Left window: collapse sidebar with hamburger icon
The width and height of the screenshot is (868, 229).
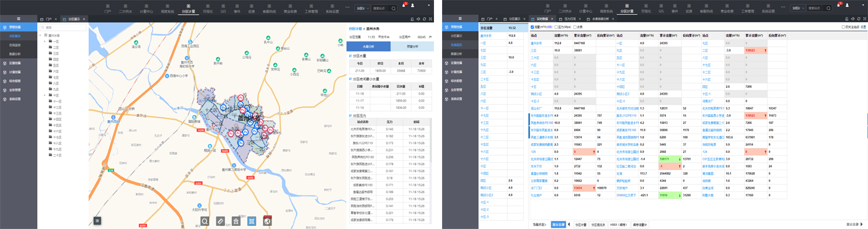pyautogui.click(x=18, y=19)
